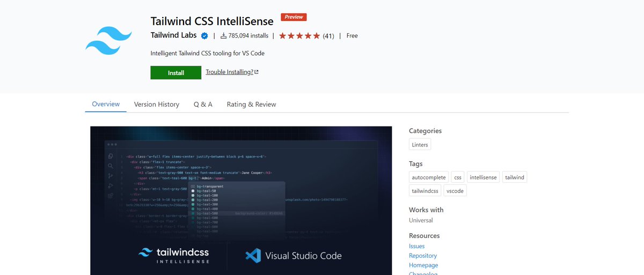This screenshot has height=275, width=644.
Task: Open the Issues resource link
Action: click(417, 246)
